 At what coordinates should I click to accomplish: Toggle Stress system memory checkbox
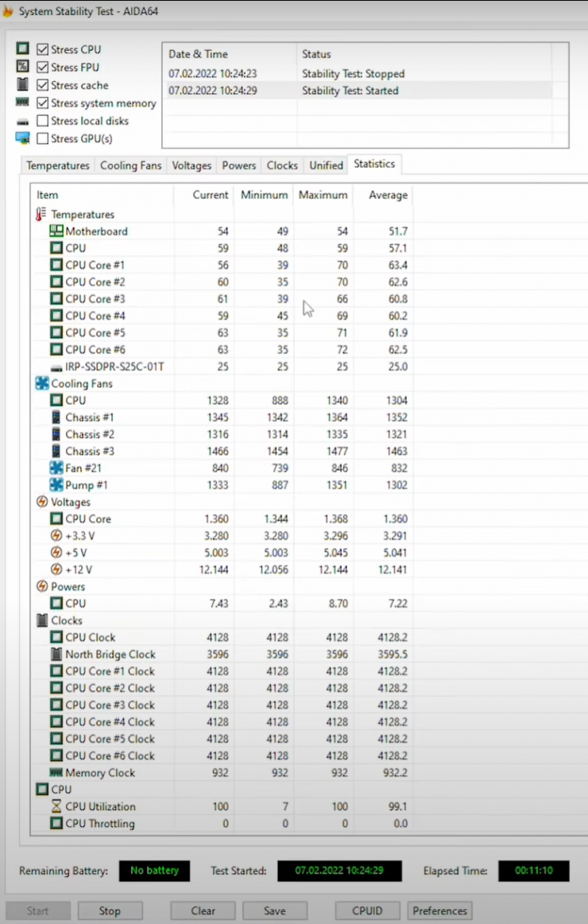click(x=42, y=103)
